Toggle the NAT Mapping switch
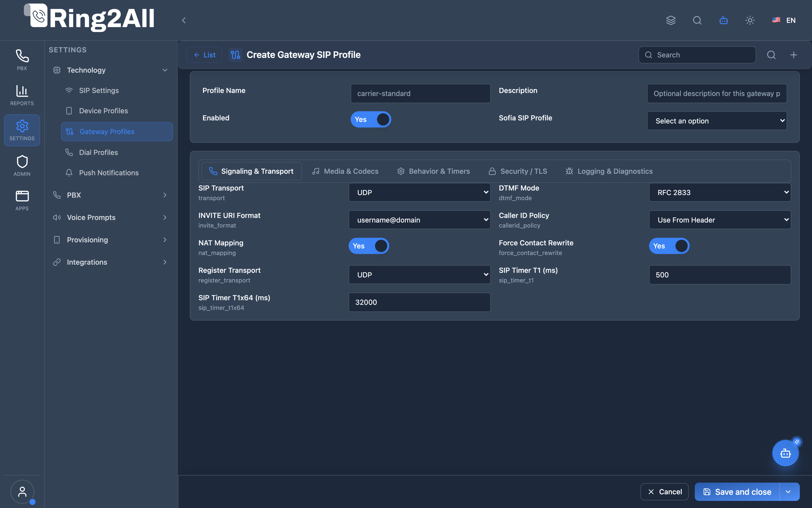 tap(369, 246)
